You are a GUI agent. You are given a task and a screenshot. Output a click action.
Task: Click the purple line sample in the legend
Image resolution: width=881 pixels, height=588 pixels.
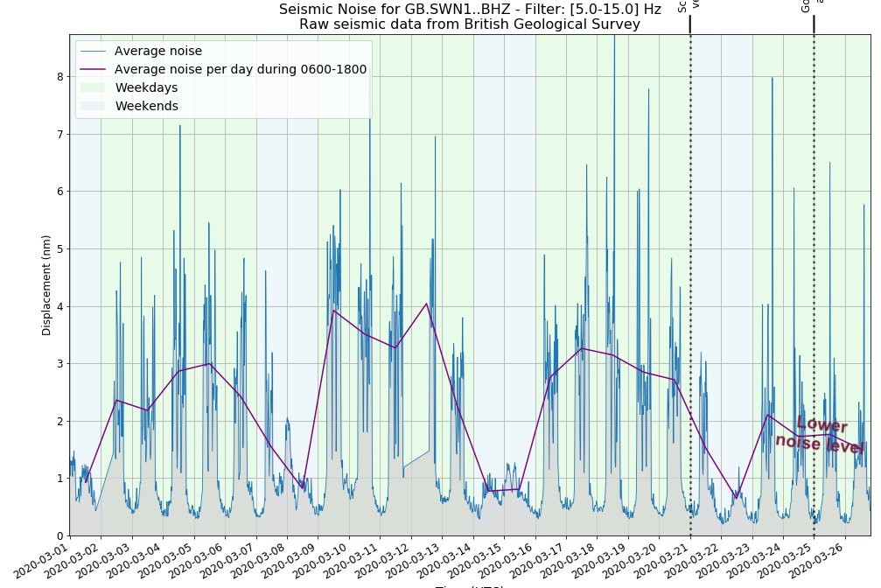[93, 69]
